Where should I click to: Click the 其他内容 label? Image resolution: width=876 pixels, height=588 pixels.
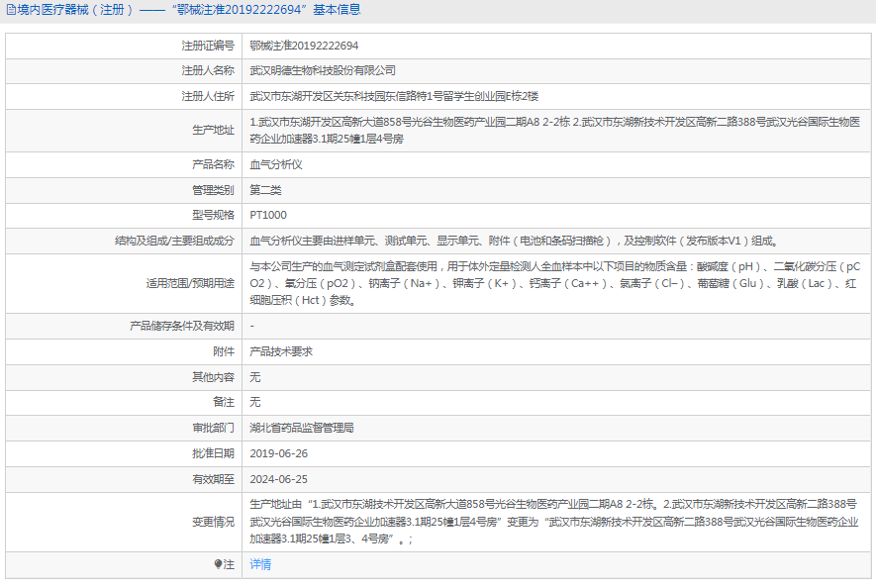(214, 377)
